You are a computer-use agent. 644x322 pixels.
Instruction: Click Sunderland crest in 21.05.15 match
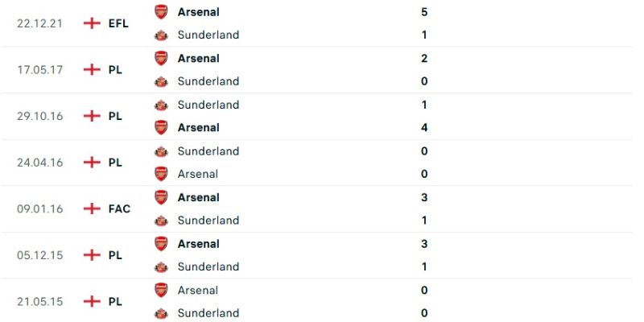tap(161, 313)
